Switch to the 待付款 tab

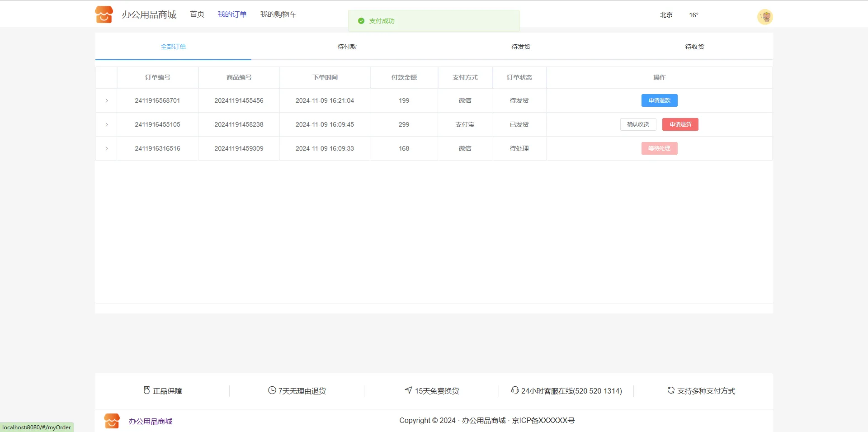(347, 47)
